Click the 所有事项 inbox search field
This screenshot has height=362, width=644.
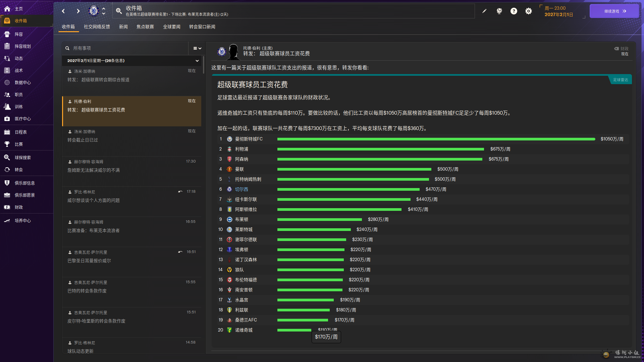pos(126,48)
